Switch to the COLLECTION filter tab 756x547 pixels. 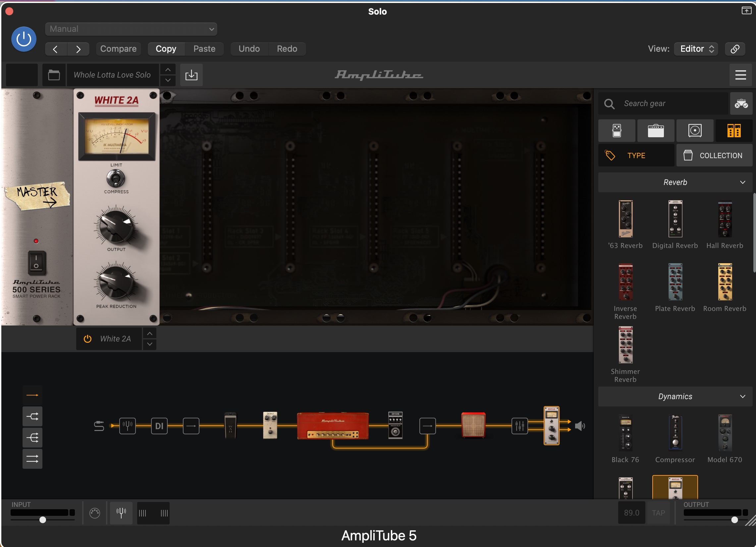pos(714,155)
